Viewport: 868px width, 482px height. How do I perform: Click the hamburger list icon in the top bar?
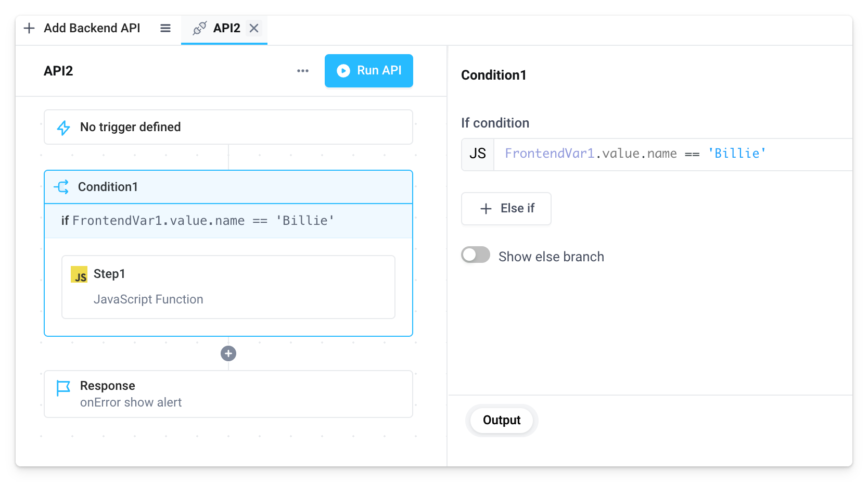165,28
